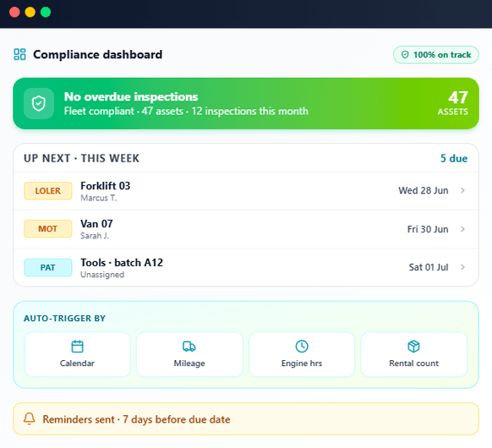The height and width of the screenshot is (448, 492).
Task: Choose the Rental count auto-trigger card
Action: click(x=414, y=354)
